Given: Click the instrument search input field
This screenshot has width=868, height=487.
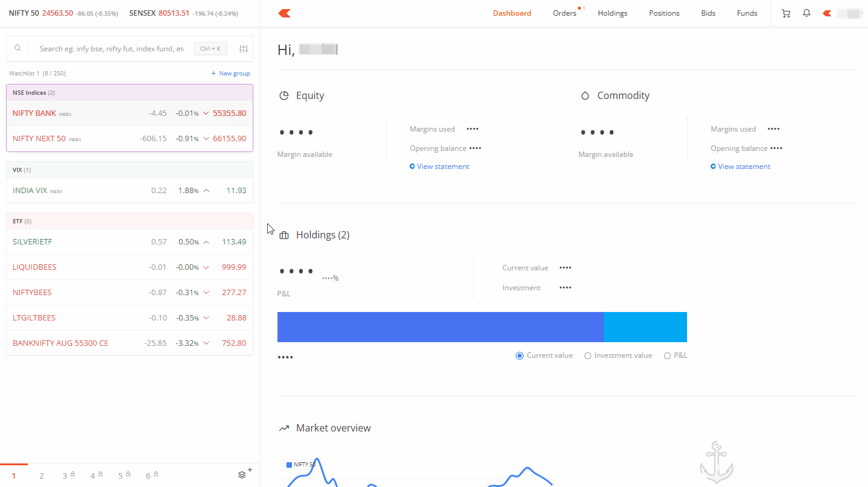Looking at the screenshot, I should (x=112, y=49).
